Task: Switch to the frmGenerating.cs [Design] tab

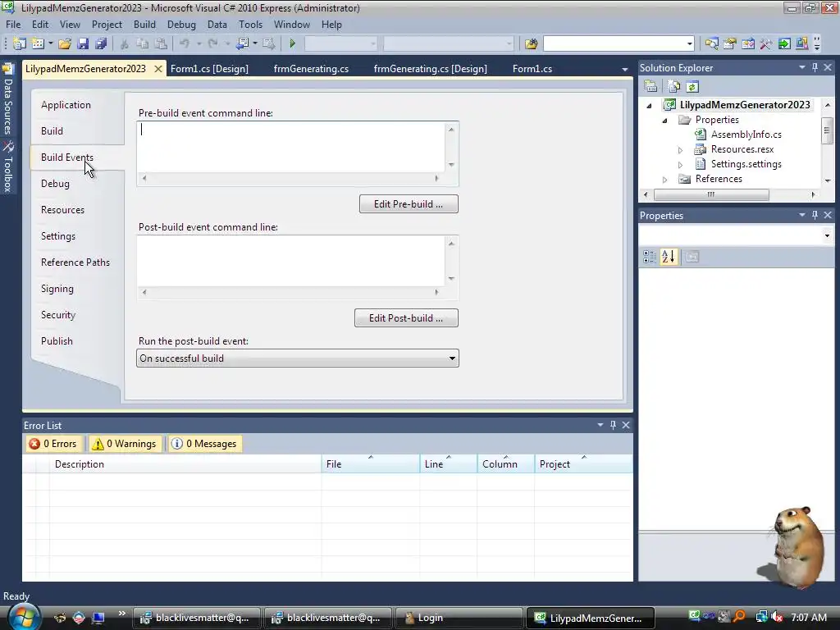Action: point(430,69)
